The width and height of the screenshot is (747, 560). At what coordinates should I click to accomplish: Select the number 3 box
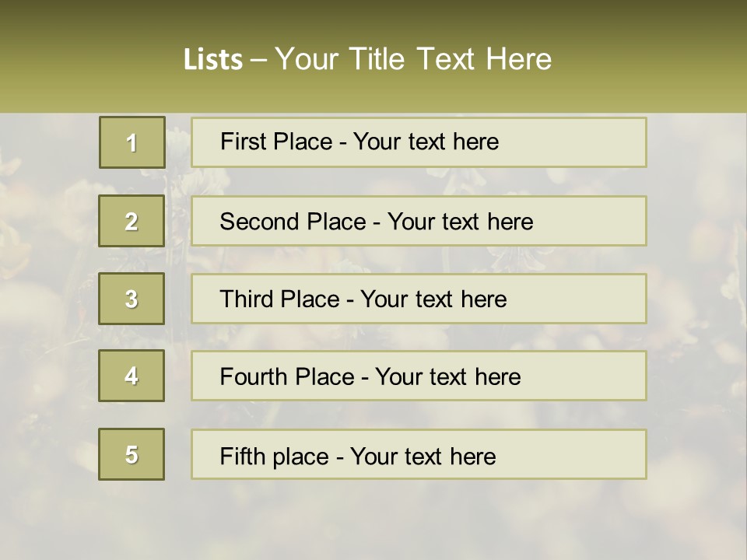tap(132, 299)
